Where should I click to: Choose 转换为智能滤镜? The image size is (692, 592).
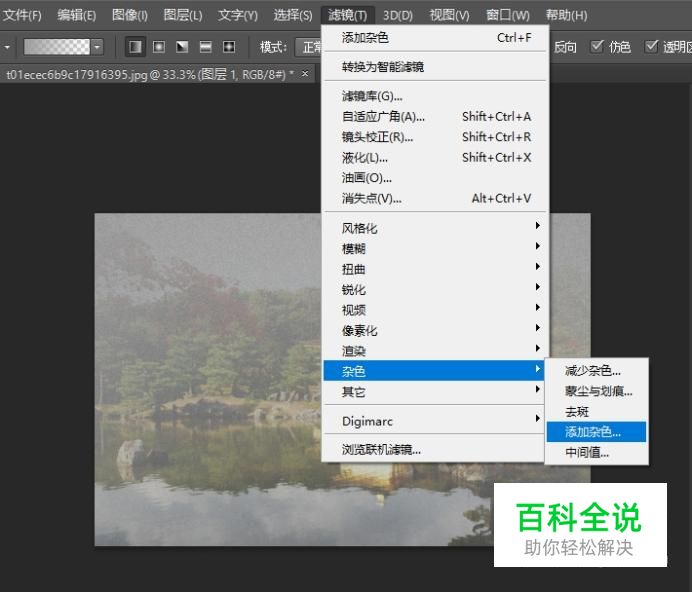[x=435, y=67]
